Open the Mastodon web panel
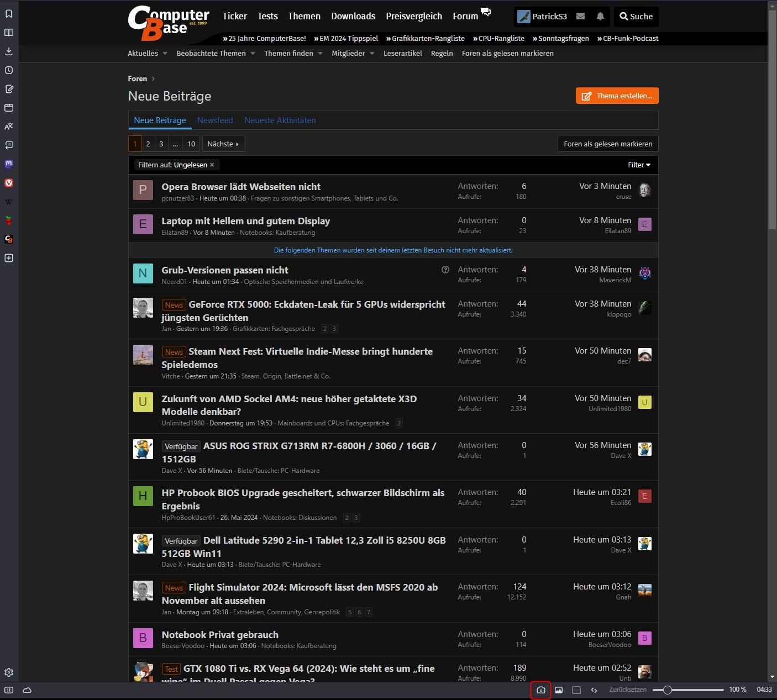Viewport: 777px width, 700px height. (9, 164)
